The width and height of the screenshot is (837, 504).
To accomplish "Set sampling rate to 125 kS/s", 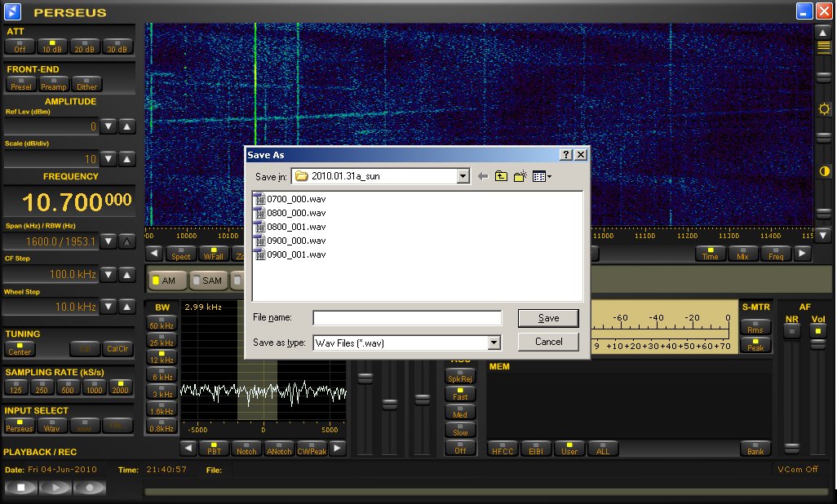I will (x=16, y=387).
